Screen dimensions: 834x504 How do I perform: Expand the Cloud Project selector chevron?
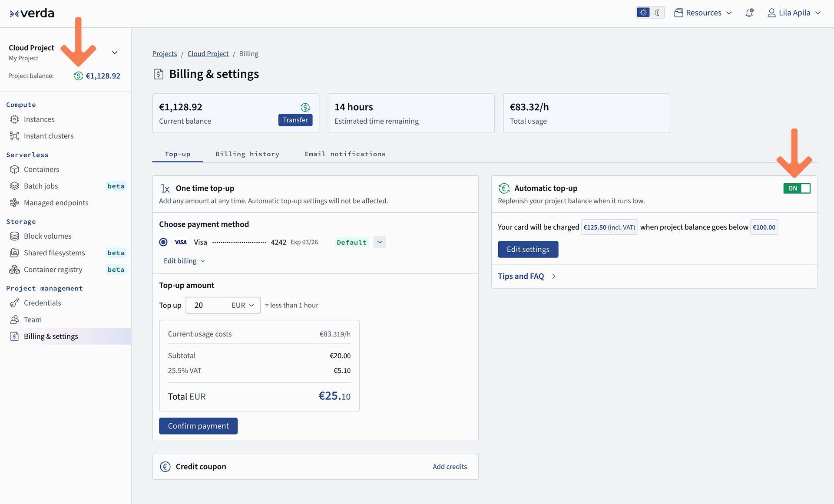click(x=115, y=53)
